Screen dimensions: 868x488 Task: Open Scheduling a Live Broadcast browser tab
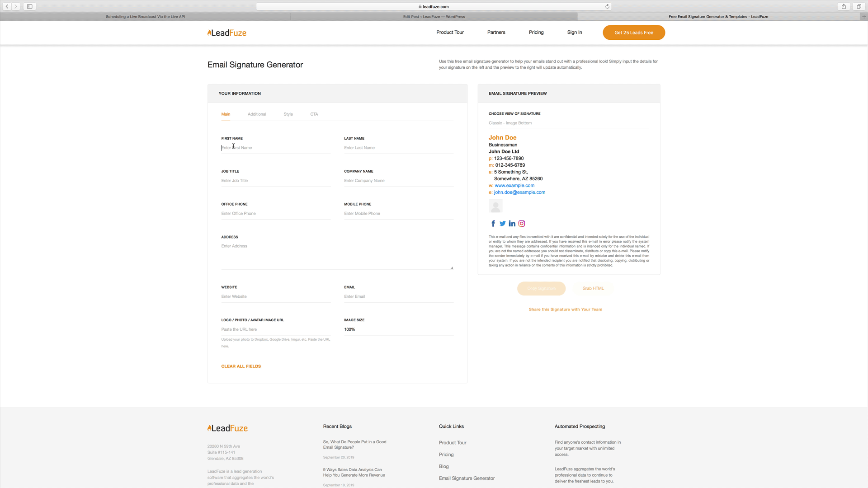click(145, 17)
